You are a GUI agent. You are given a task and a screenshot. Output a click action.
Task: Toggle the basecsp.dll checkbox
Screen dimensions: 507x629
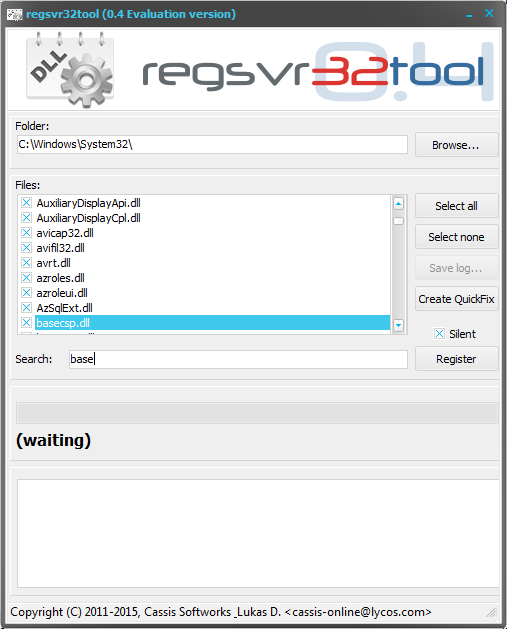pyautogui.click(x=26, y=323)
